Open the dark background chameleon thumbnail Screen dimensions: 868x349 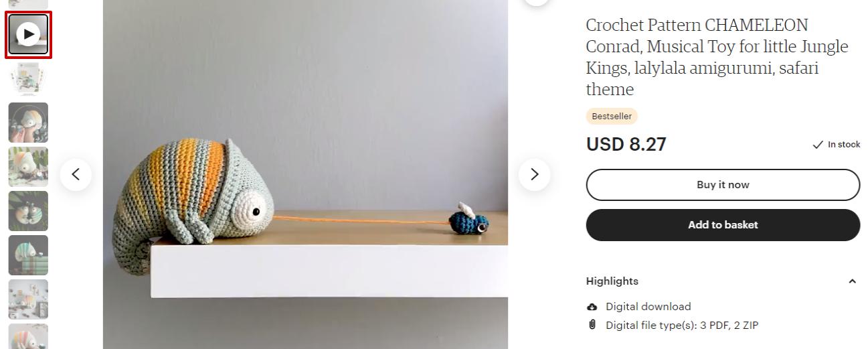[x=28, y=211]
